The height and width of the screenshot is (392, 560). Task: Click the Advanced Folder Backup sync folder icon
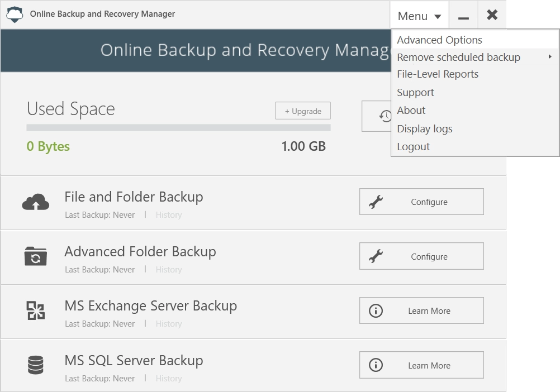[x=36, y=256]
